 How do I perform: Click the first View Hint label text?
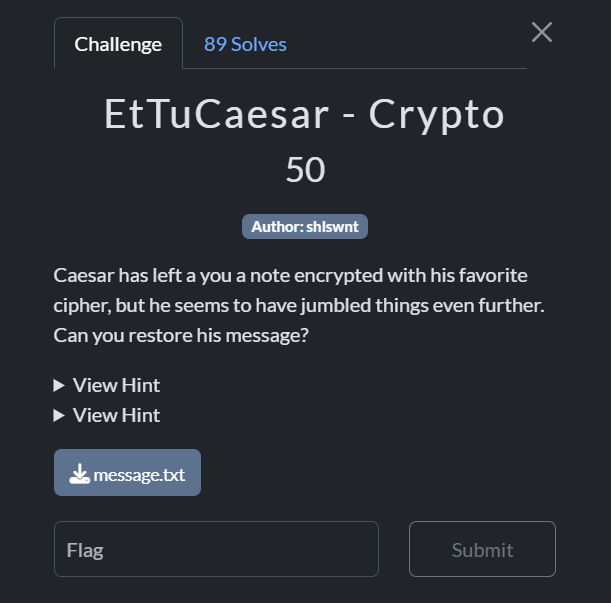116,385
